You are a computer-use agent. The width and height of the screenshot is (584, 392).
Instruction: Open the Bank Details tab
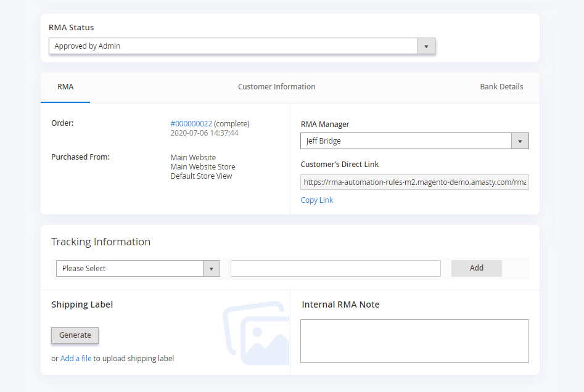(x=501, y=86)
